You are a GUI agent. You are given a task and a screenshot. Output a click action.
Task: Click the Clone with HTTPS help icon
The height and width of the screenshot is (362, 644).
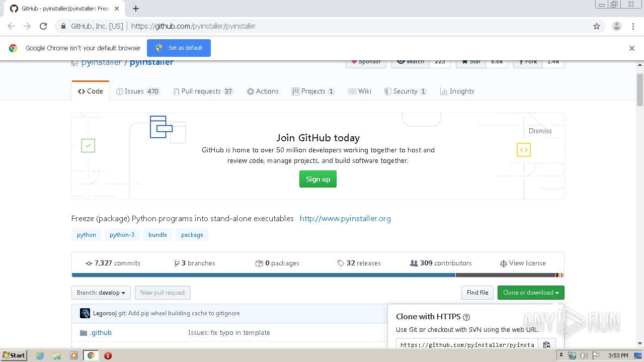(x=466, y=317)
